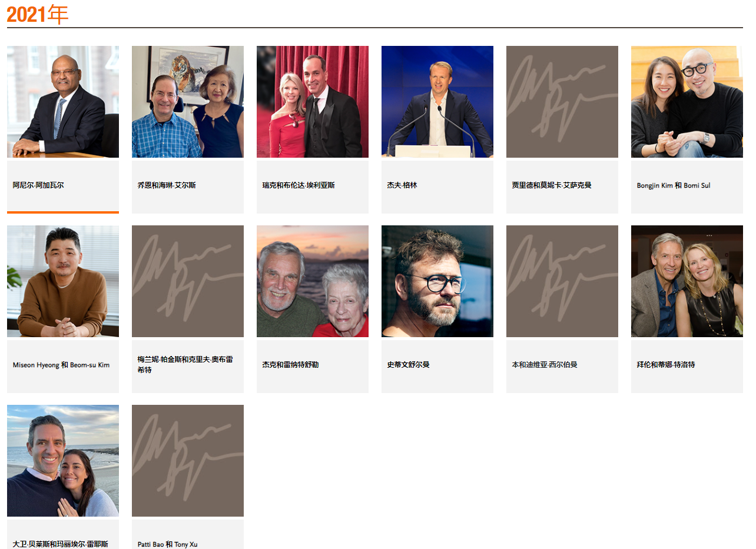Click signature placeholder above 梅兰妮·帕金斯和克里夫·奥布雷希特
The height and width of the screenshot is (549, 756).
(188, 281)
